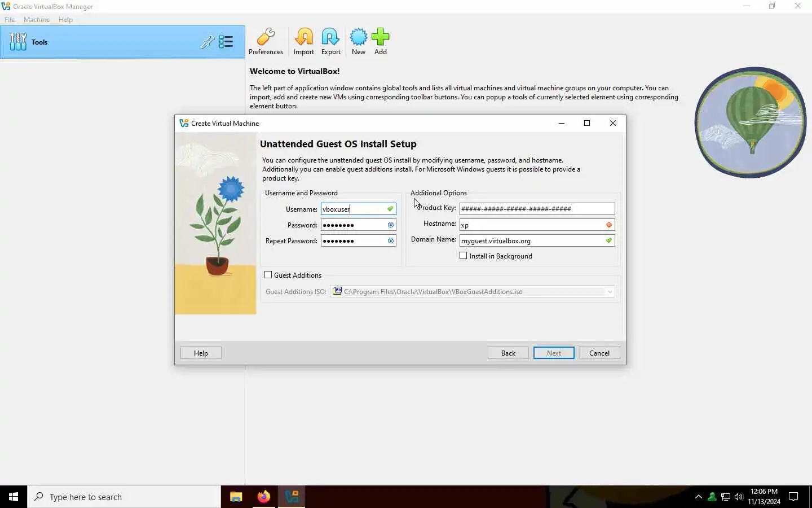Viewport: 812px width, 508px height.
Task: Show hidden tray icons chevron
Action: (698, 497)
